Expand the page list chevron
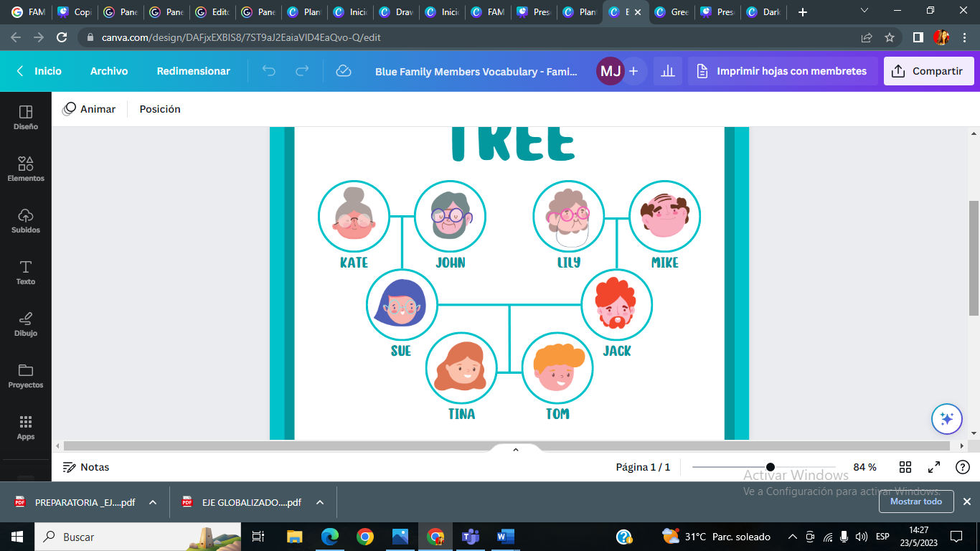The height and width of the screenshot is (551, 980). pos(515,450)
